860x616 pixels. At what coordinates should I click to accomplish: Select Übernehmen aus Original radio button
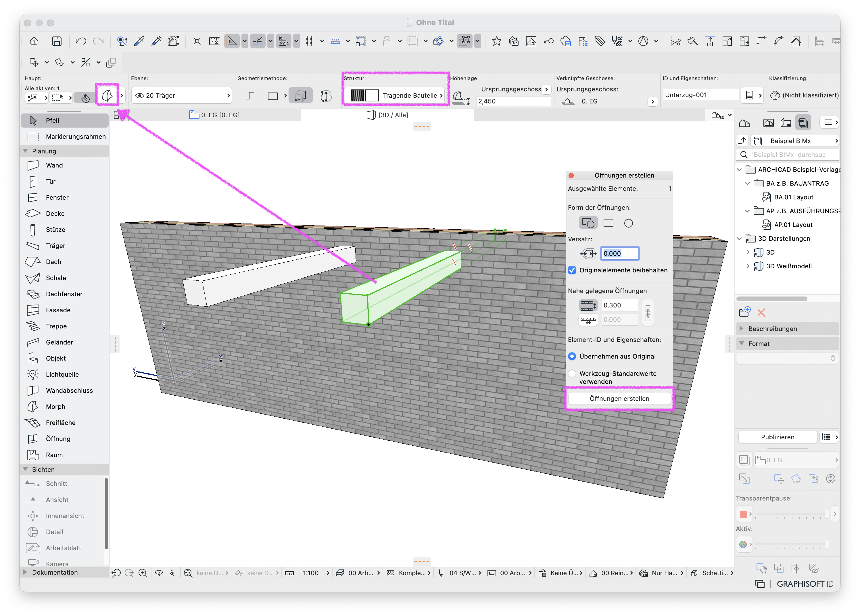tap(572, 356)
